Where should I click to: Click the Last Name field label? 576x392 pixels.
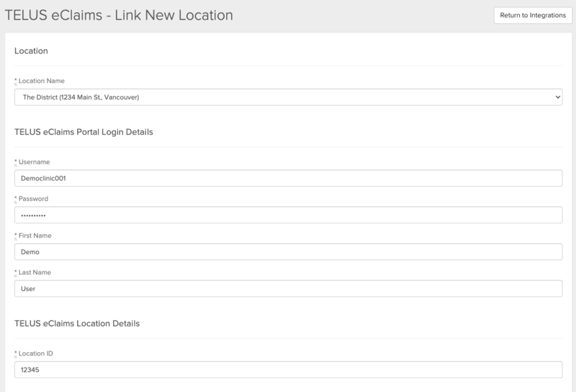pos(35,272)
